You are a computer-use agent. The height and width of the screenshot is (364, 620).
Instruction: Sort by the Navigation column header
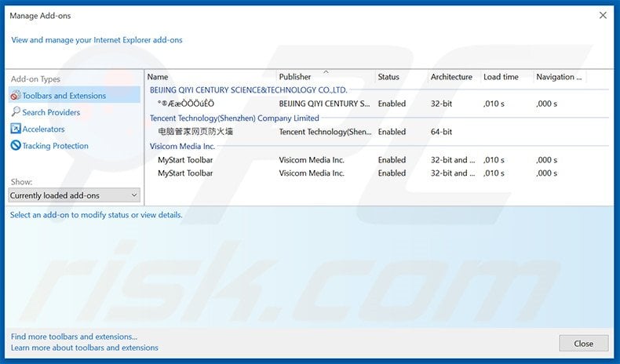[560, 77]
